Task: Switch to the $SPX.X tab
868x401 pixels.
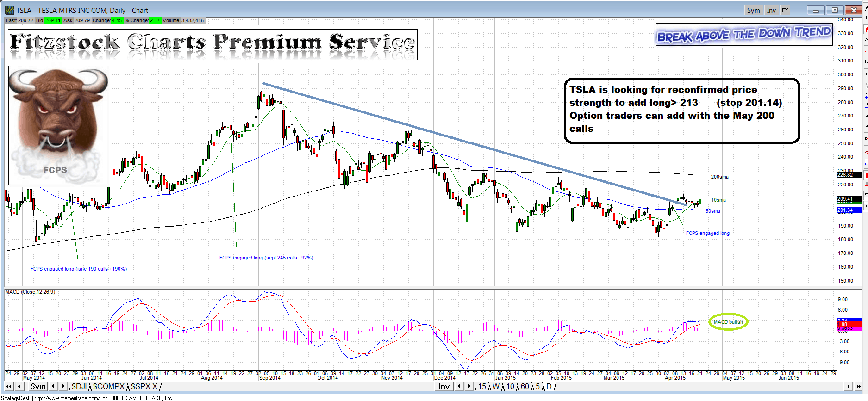Action: (x=144, y=386)
